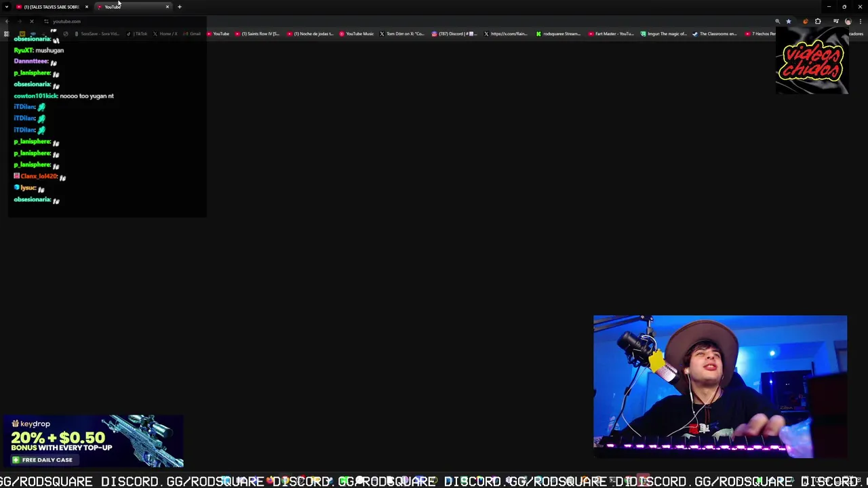Open the apps grid shortcut in bookmarks

(7, 34)
